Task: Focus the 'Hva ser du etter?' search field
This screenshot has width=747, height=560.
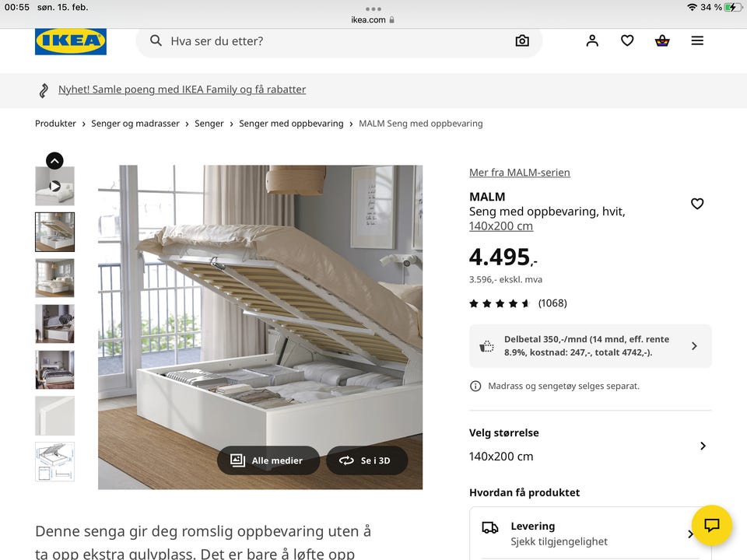Action: point(339,41)
